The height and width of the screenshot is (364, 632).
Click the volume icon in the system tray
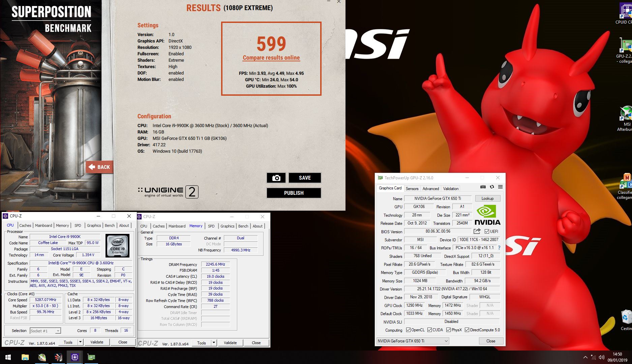point(602,357)
